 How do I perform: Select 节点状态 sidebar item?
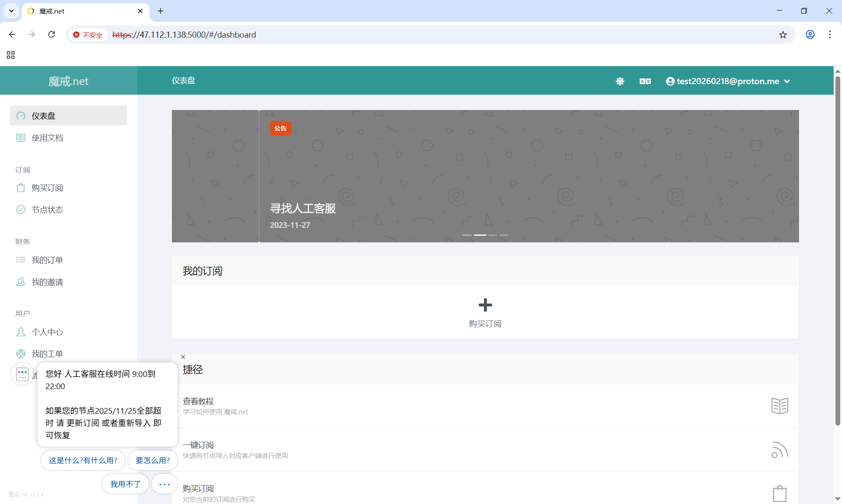point(47,209)
